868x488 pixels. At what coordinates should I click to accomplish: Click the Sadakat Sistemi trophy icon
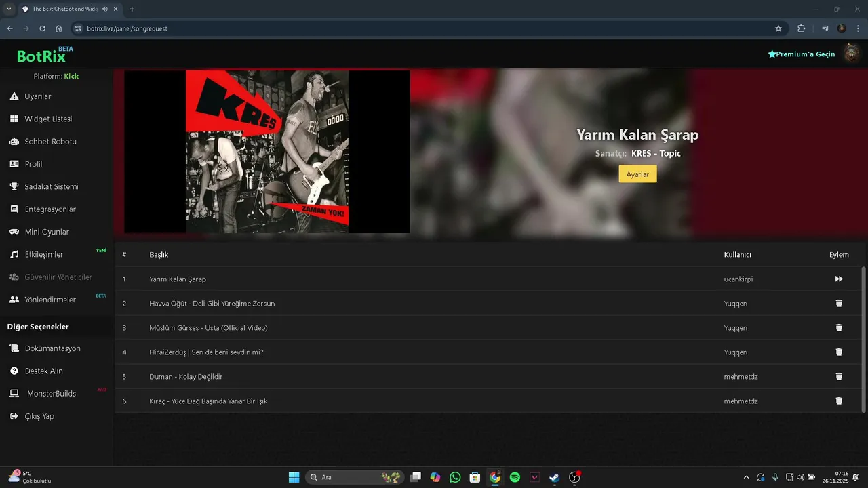pyautogui.click(x=14, y=186)
